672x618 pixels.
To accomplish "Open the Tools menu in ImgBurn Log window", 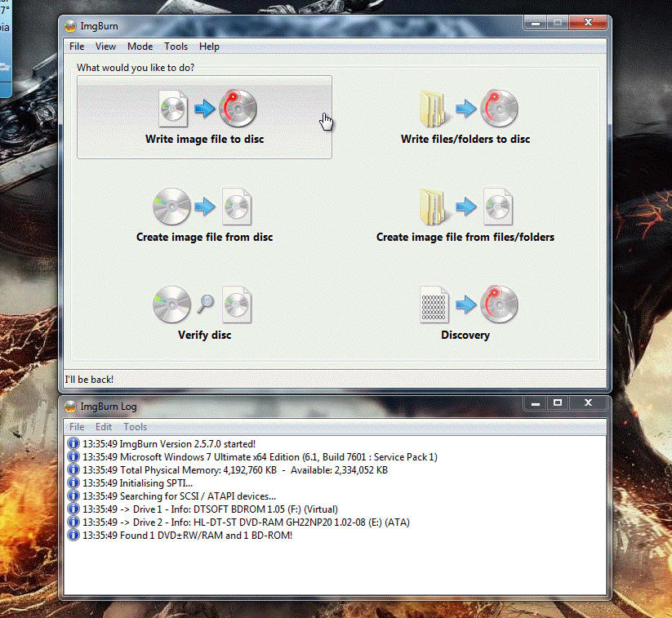I will pyautogui.click(x=135, y=427).
